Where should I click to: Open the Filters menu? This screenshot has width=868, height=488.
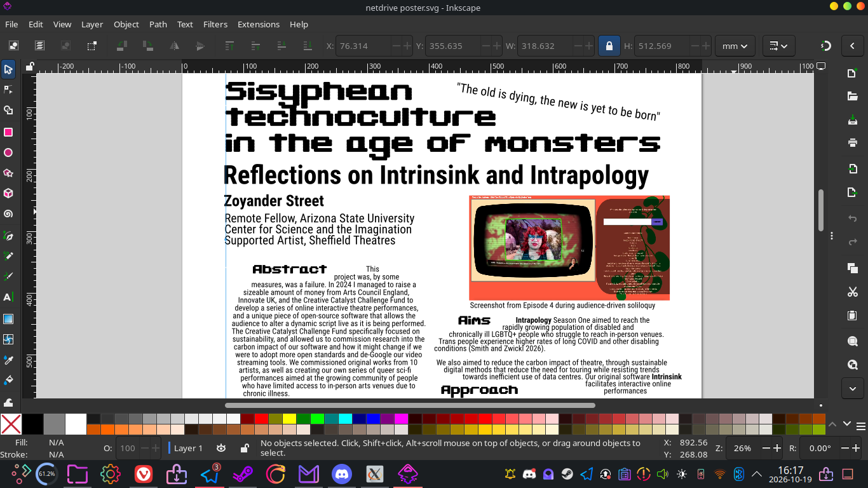click(x=215, y=24)
